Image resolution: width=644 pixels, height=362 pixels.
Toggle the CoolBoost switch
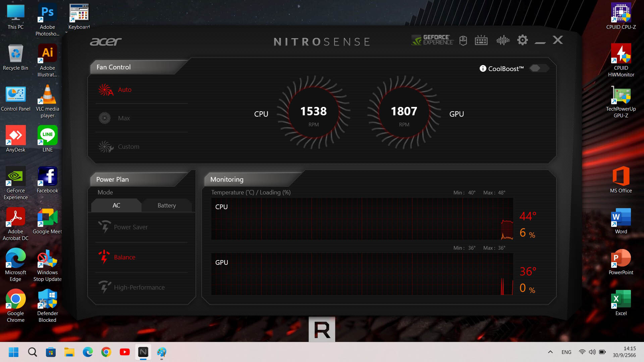(x=539, y=68)
